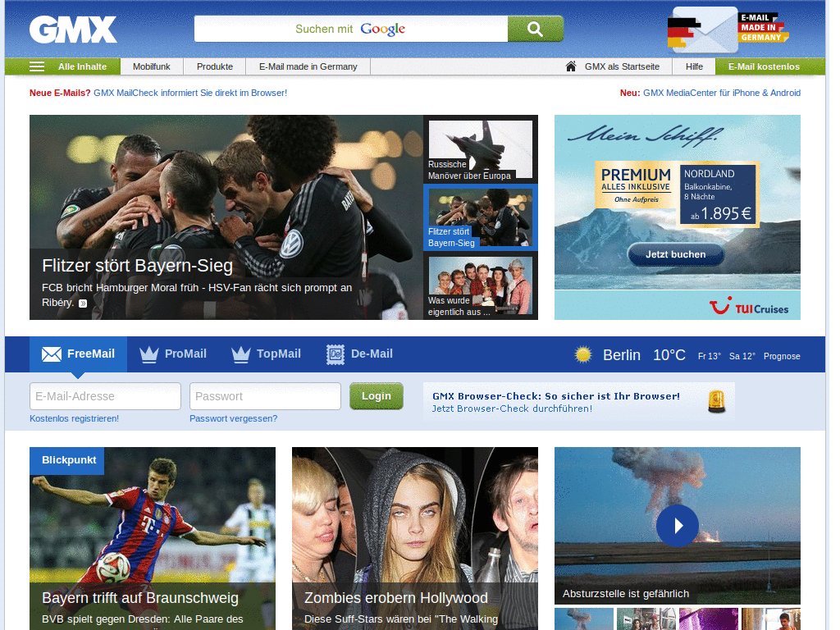This screenshot has width=840, height=630.
Task: Click the De-Mail icon
Action: pyautogui.click(x=335, y=354)
